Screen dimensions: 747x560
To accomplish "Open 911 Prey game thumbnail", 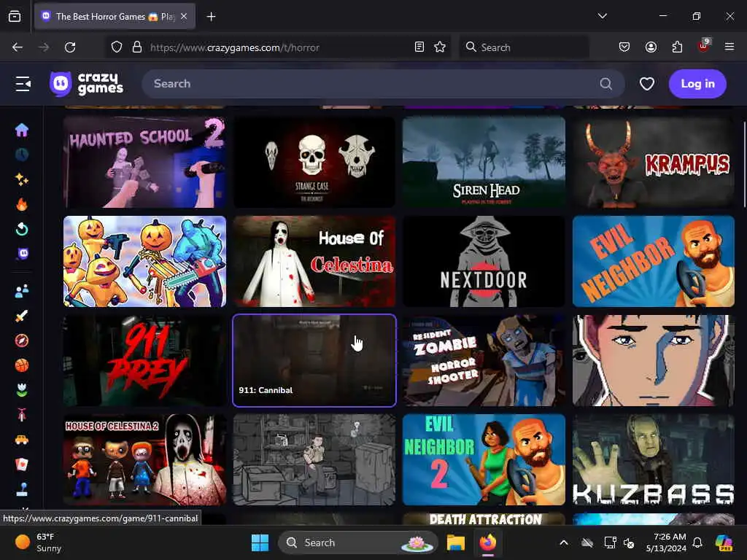I will pos(145,360).
